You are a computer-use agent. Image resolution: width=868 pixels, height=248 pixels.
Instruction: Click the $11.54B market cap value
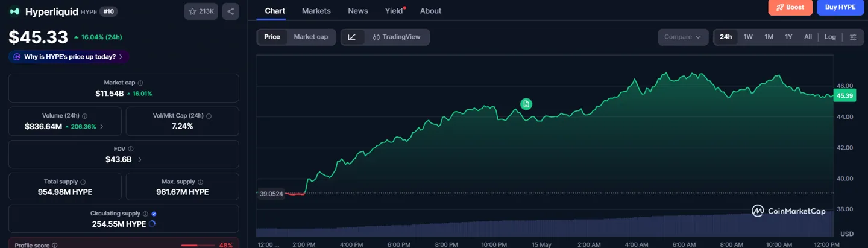109,94
